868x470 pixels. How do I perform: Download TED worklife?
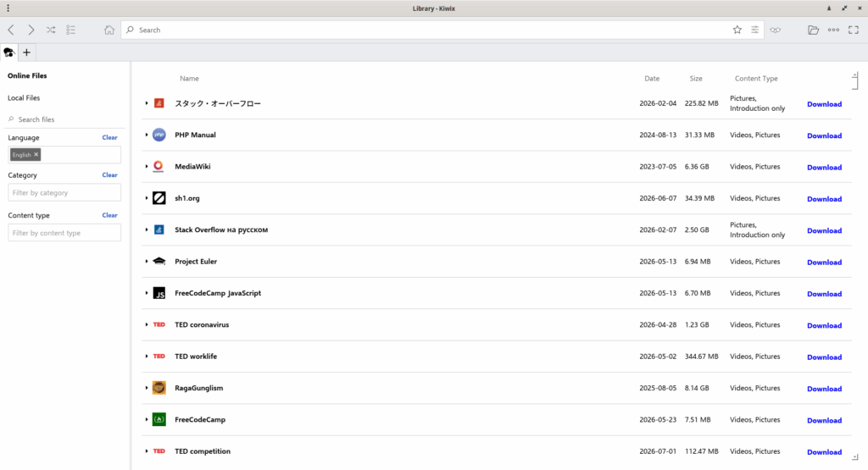click(824, 357)
